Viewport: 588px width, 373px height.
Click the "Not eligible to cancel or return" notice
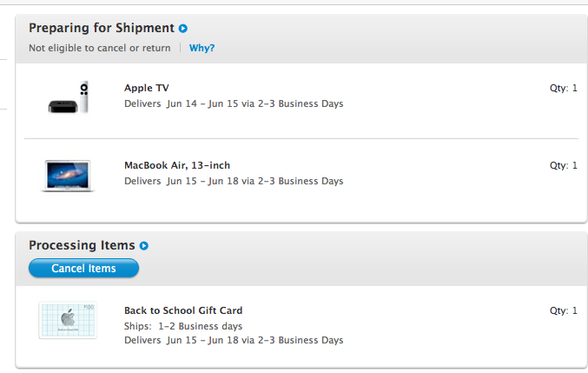100,48
